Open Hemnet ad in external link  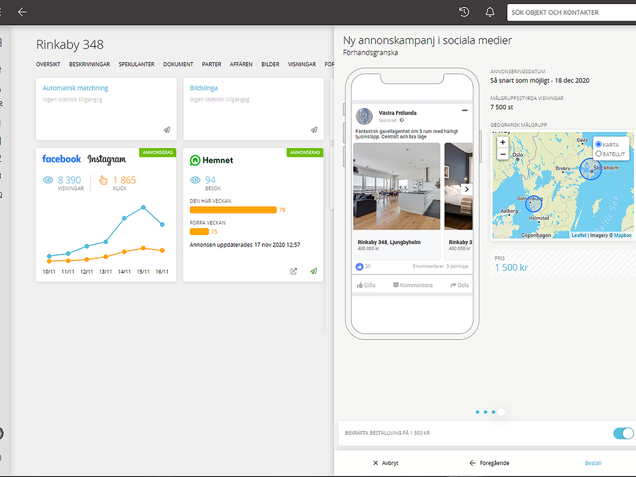[x=294, y=271]
